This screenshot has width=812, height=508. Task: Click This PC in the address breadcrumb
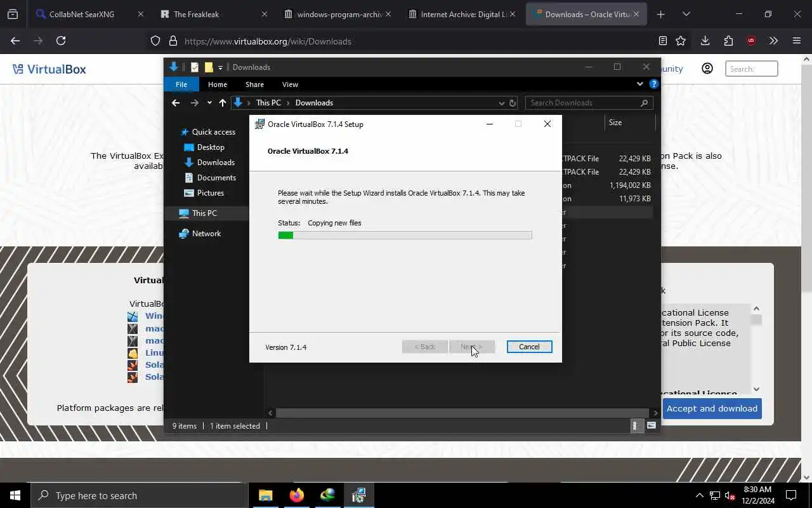[x=268, y=103]
